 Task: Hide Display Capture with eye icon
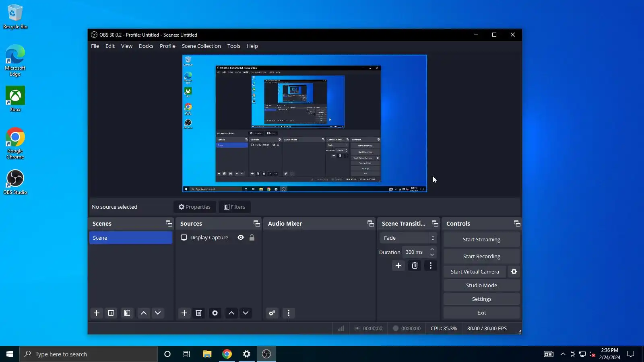tap(241, 237)
